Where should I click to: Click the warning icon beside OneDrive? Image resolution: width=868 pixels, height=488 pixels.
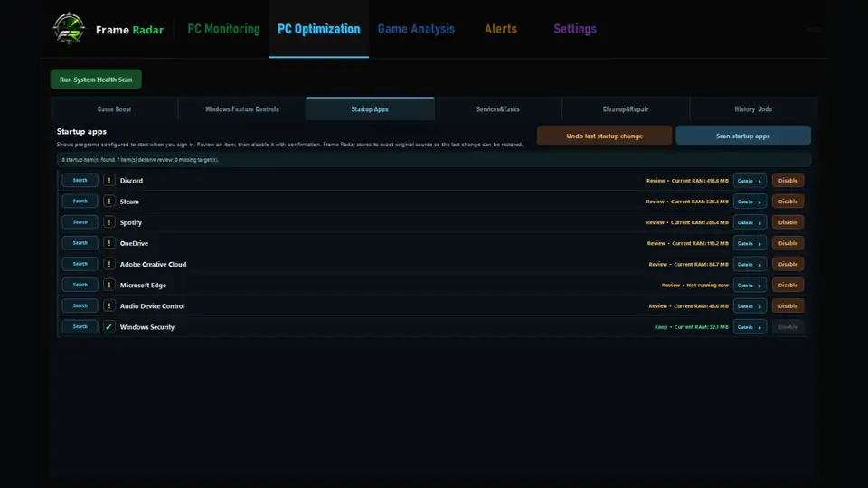point(109,243)
